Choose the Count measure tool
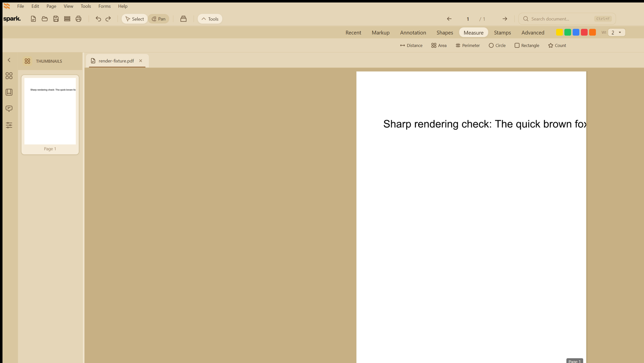 click(557, 45)
